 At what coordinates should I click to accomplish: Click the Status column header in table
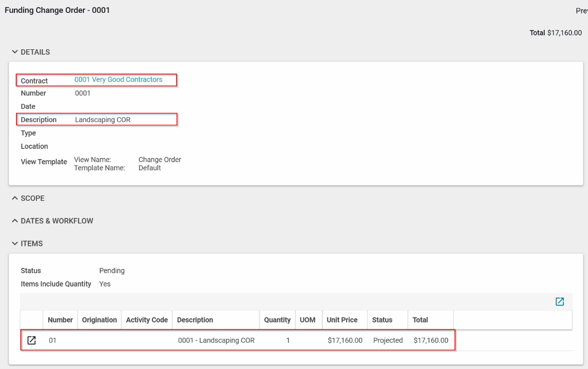[x=382, y=320]
